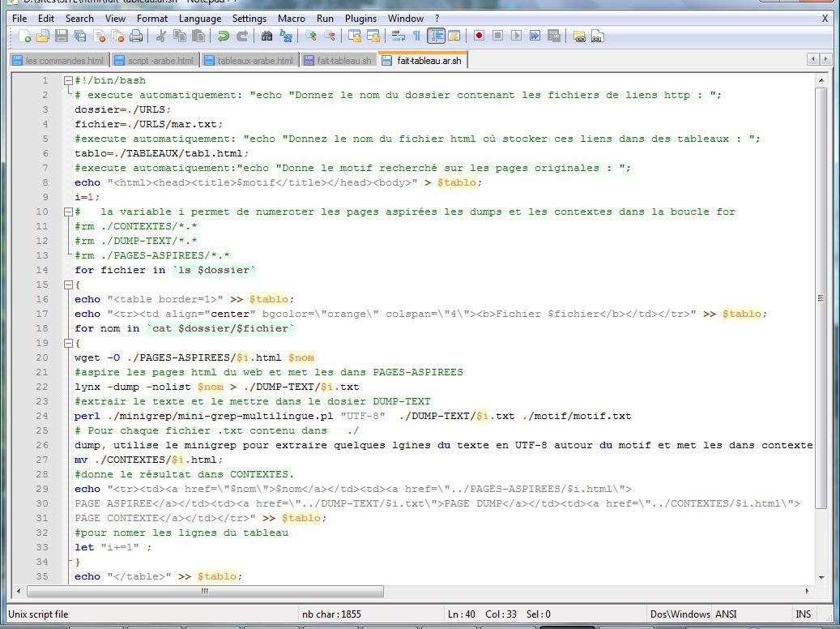Cut selection with scissors icon
The width and height of the screenshot is (840, 629).
pos(160,36)
